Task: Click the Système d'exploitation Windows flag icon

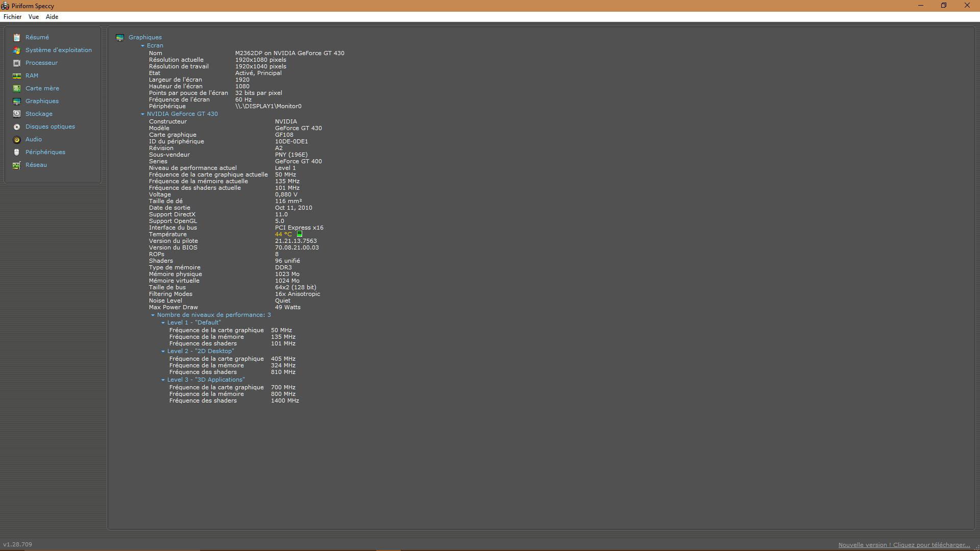Action: point(17,51)
